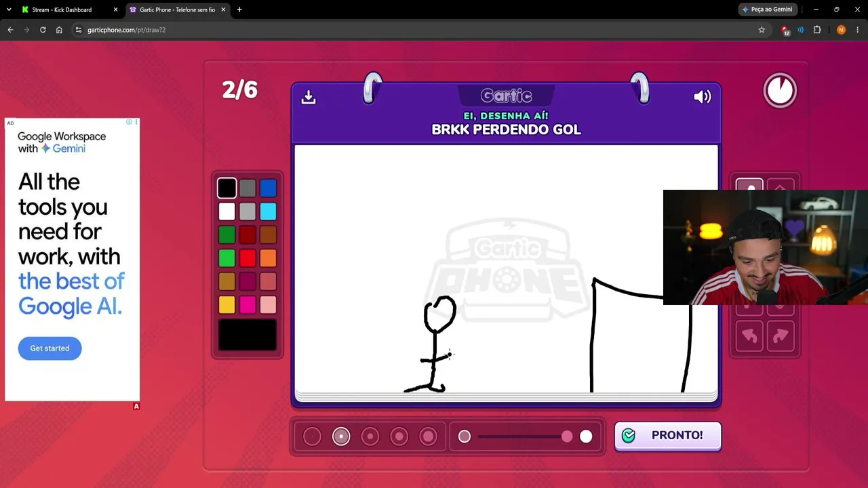Open the Extensions puzzle menu

click(817, 30)
